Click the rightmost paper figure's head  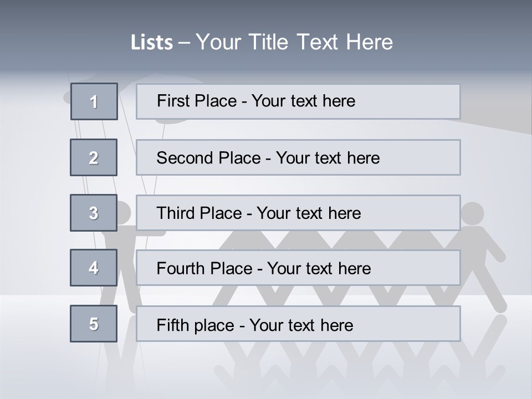point(473,212)
